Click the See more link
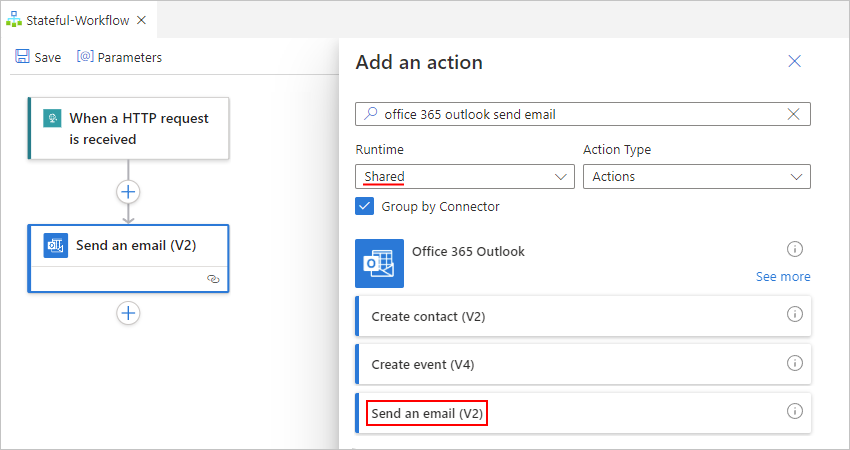The image size is (850, 450). coord(783,276)
